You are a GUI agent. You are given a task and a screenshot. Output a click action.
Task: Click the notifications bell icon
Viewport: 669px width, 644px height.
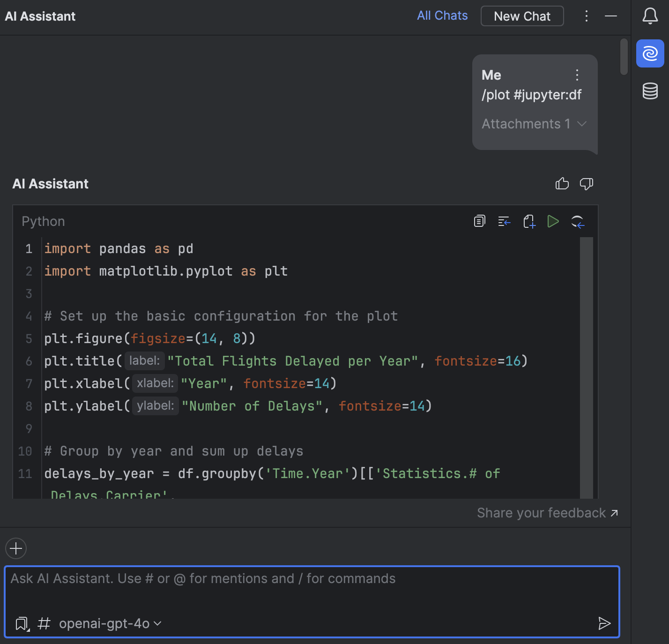650,16
